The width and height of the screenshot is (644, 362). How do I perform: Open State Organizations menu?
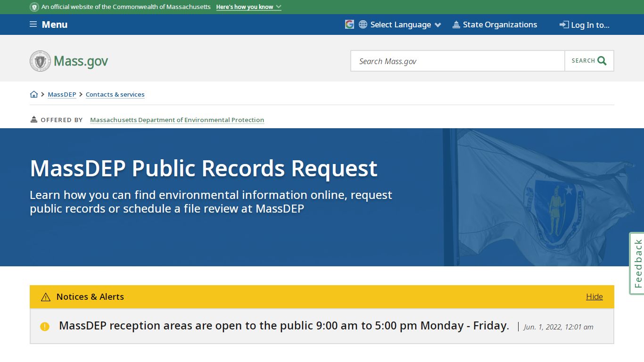500,25
